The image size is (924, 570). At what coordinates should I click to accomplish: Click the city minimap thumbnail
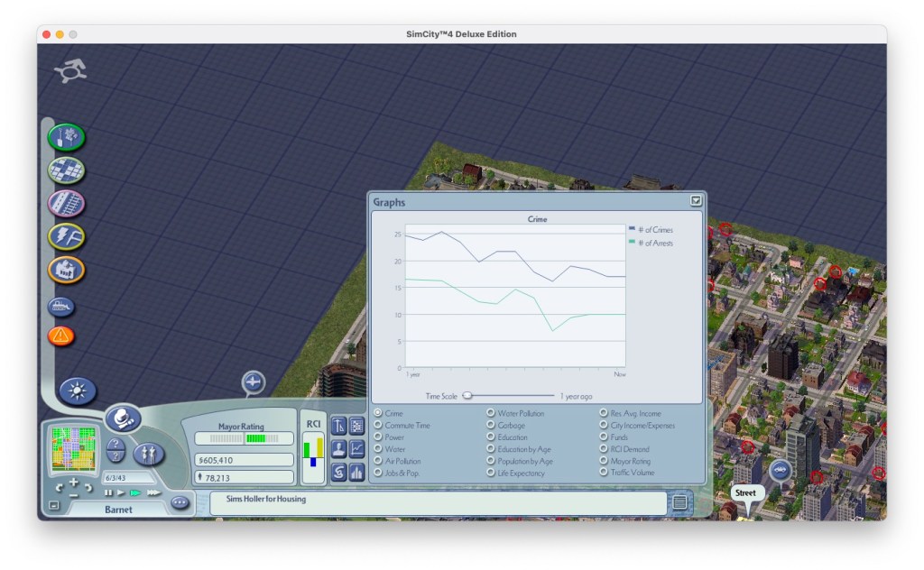(x=74, y=449)
